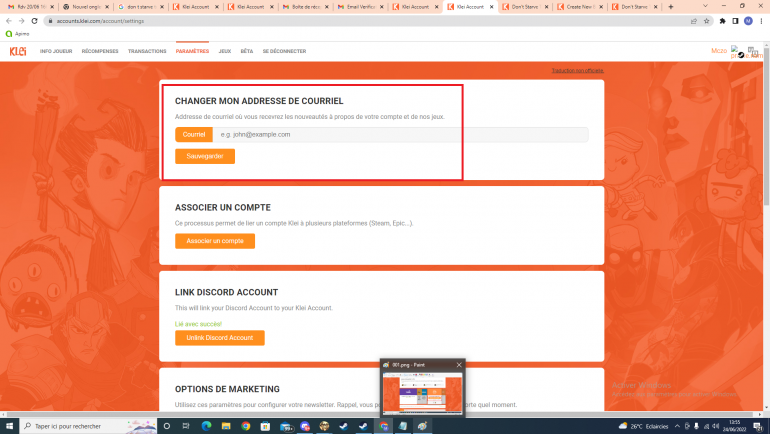Switch to the Récompenses tab
The height and width of the screenshot is (434, 770).
[100, 51]
